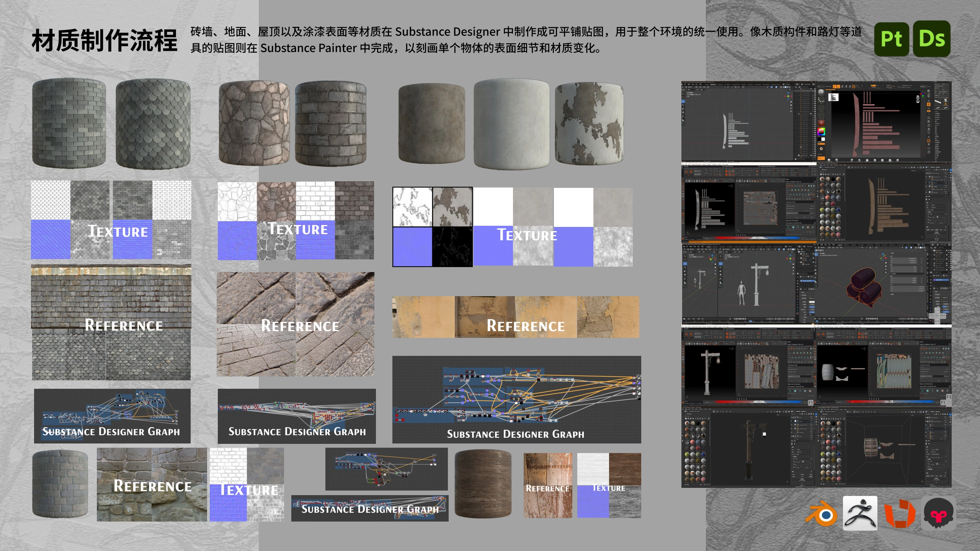Click the orange RizomUV logo icon
The width and height of the screenshot is (980, 551).
[x=900, y=514]
